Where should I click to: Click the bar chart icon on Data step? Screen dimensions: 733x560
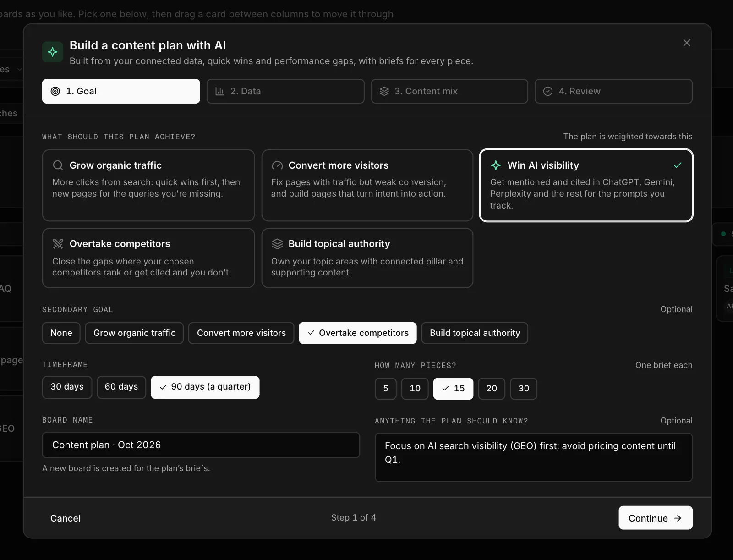click(x=219, y=91)
